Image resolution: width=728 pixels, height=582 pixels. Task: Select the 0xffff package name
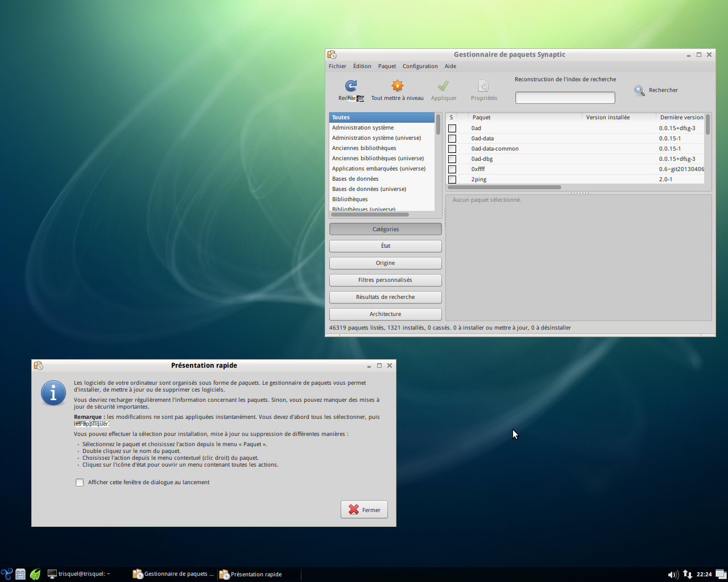tap(478, 169)
